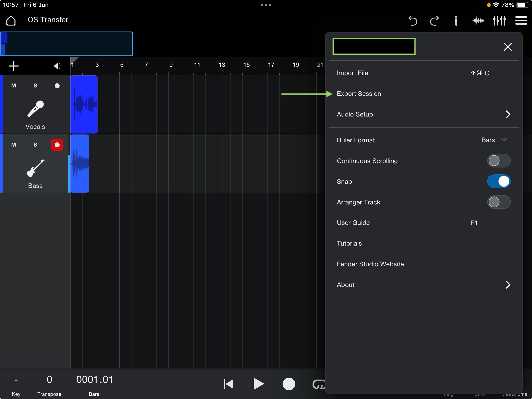Turn off the Snap switch
Viewport: 532px width, 399px height.
click(x=499, y=182)
